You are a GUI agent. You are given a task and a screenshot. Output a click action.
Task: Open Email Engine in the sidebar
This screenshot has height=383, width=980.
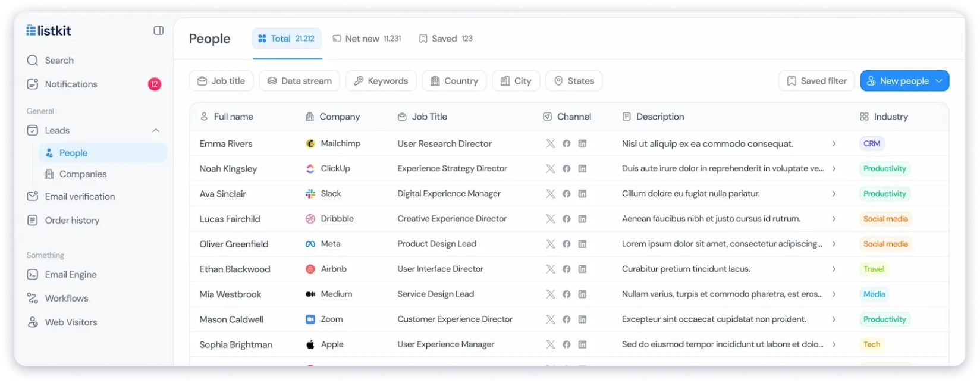[62, 275]
